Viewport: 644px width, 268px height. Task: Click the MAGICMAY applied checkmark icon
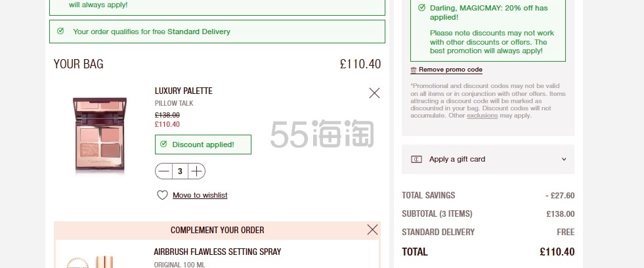coord(421,8)
